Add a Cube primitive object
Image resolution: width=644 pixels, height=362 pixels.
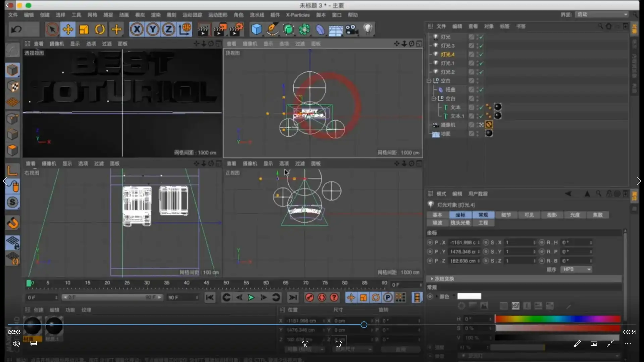[257, 29]
